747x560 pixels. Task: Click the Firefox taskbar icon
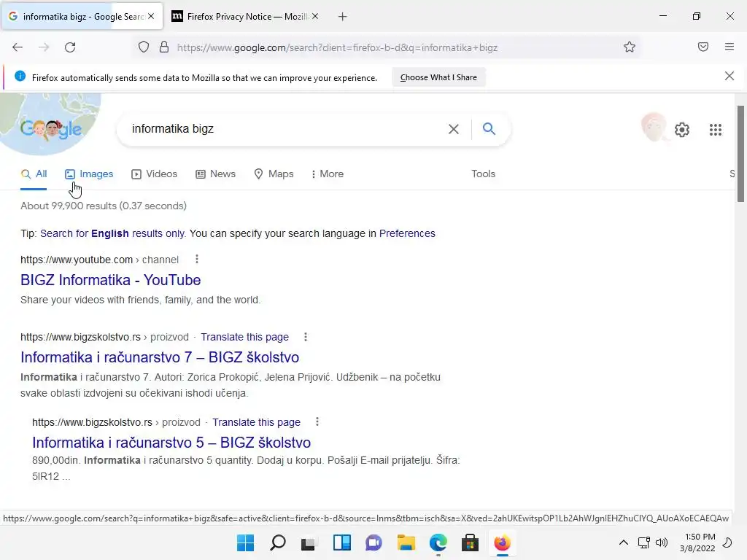click(502, 542)
